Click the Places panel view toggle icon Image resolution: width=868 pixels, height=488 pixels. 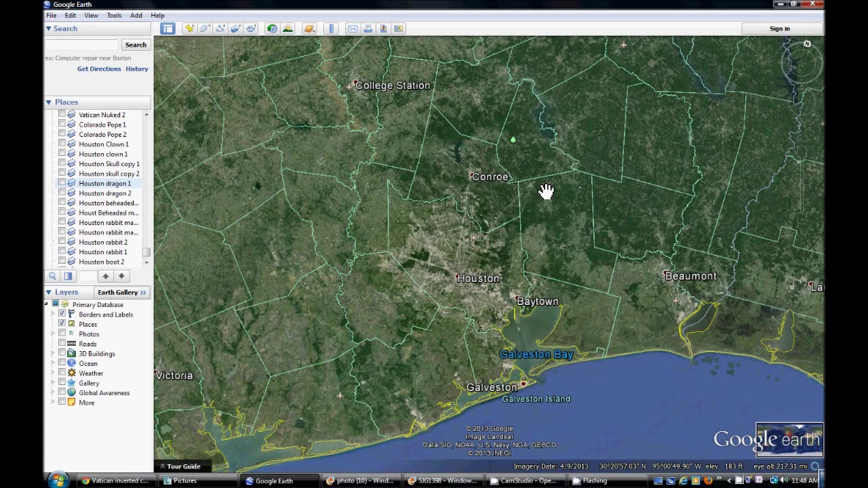(68, 276)
